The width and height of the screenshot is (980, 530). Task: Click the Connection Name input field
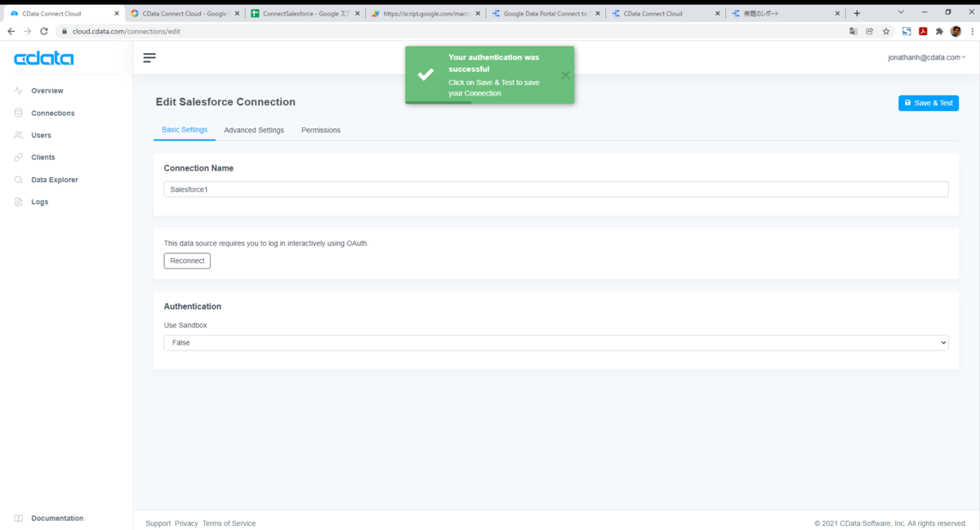point(556,189)
